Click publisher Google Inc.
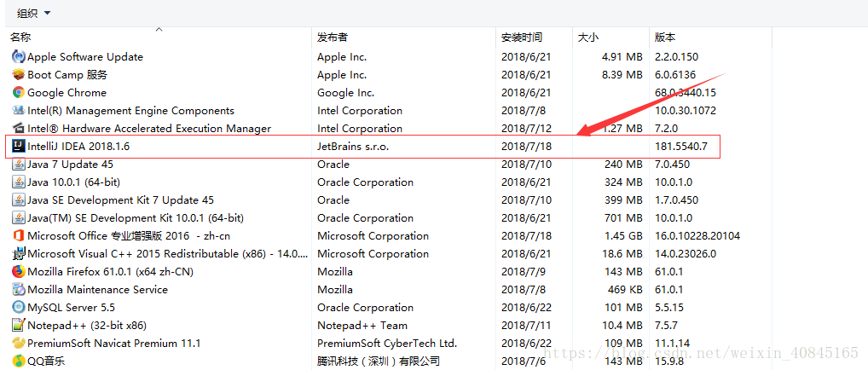The image size is (868, 370). [x=345, y=92]
